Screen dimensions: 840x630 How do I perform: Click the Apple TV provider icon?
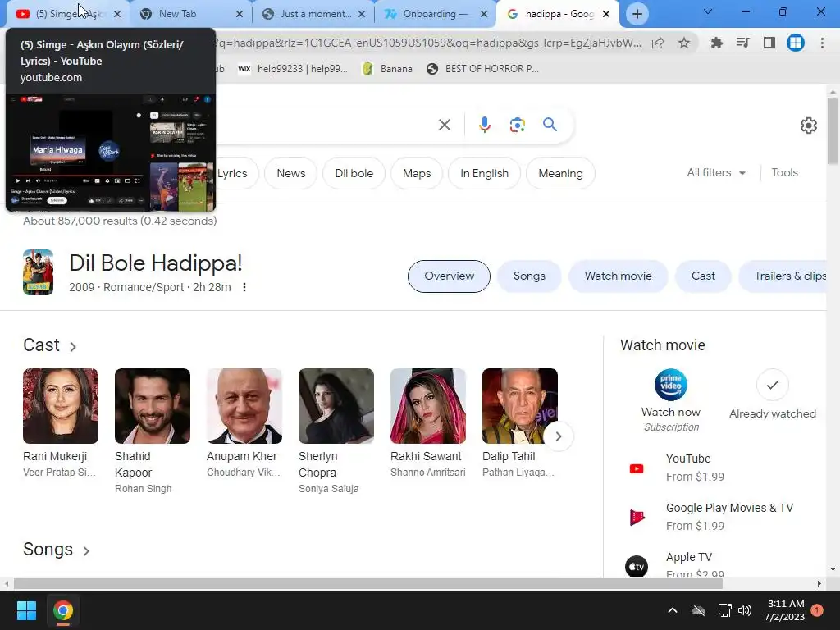coord(637,566)
